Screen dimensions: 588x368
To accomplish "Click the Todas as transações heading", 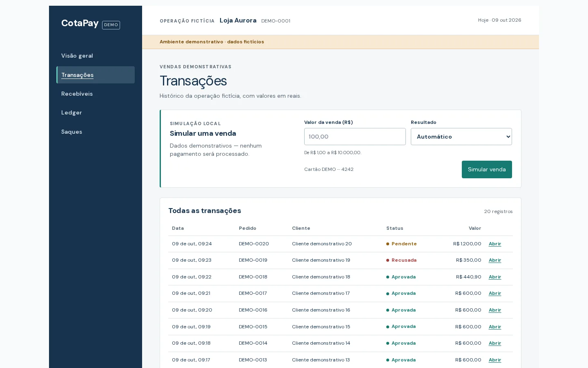I will click(205, 211).
